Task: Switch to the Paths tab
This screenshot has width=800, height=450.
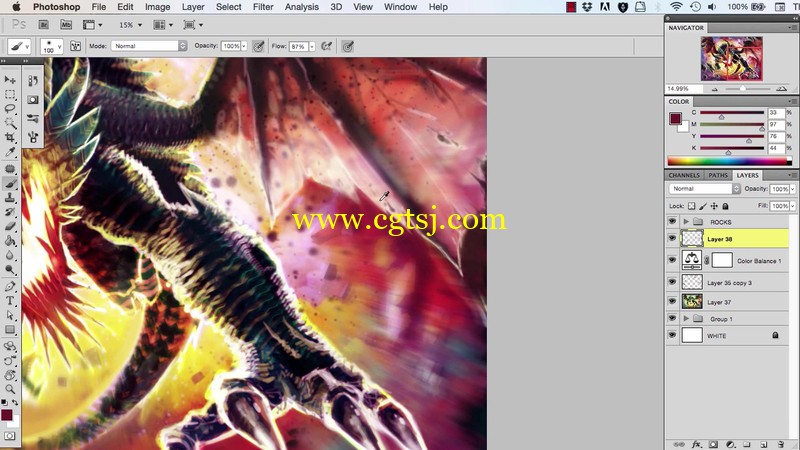Action: (x=718, y=175)
